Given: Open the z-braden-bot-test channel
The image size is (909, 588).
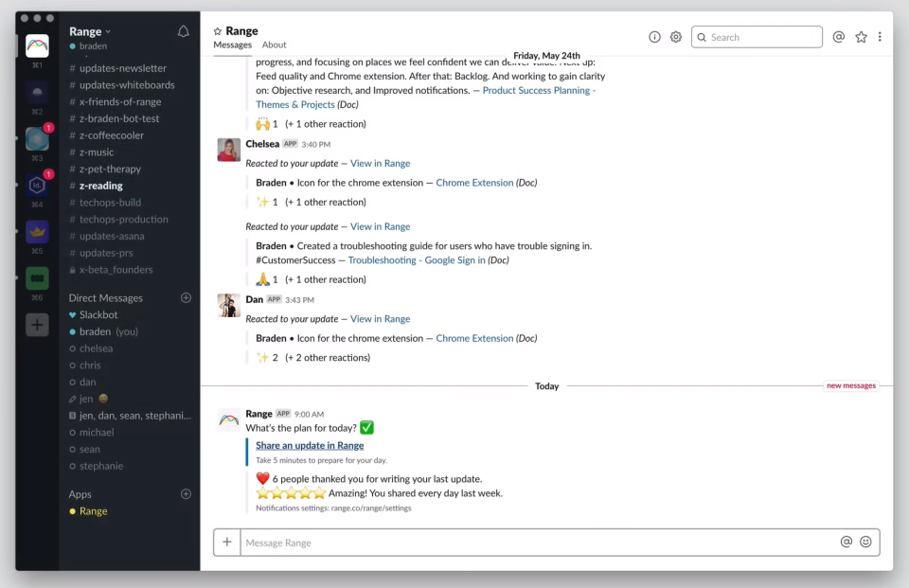Looking at the screenshot, I should pos(119,118).
